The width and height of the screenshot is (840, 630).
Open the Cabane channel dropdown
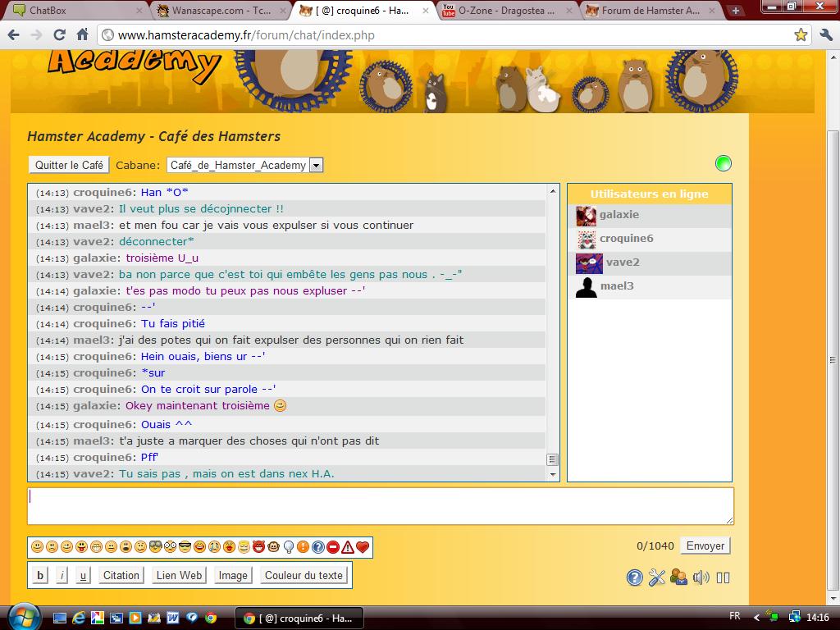[x=244, y=165]
